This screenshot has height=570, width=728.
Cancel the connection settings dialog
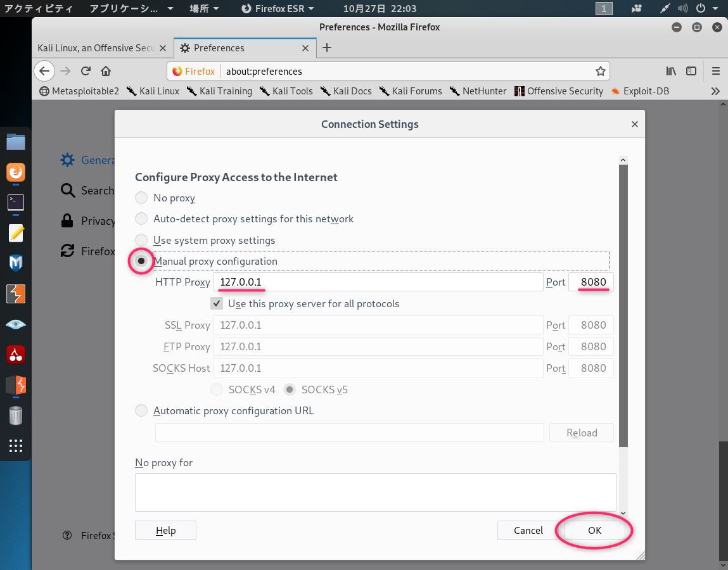528,530
